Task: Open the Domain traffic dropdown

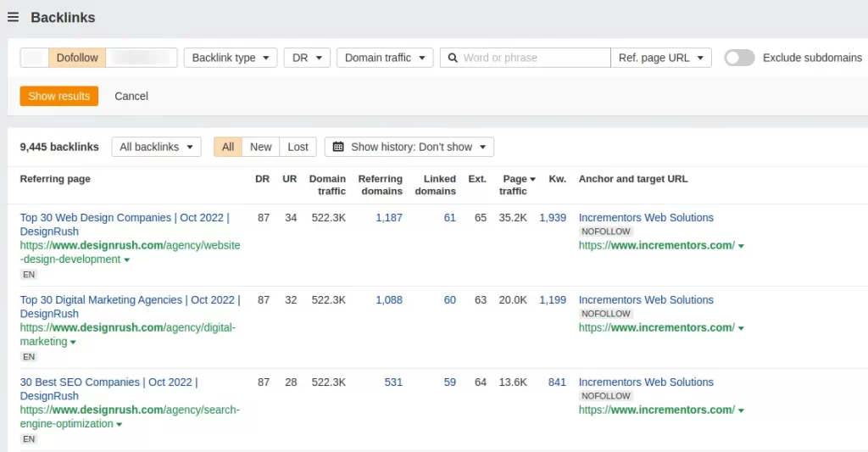Action: pos(385,58)
